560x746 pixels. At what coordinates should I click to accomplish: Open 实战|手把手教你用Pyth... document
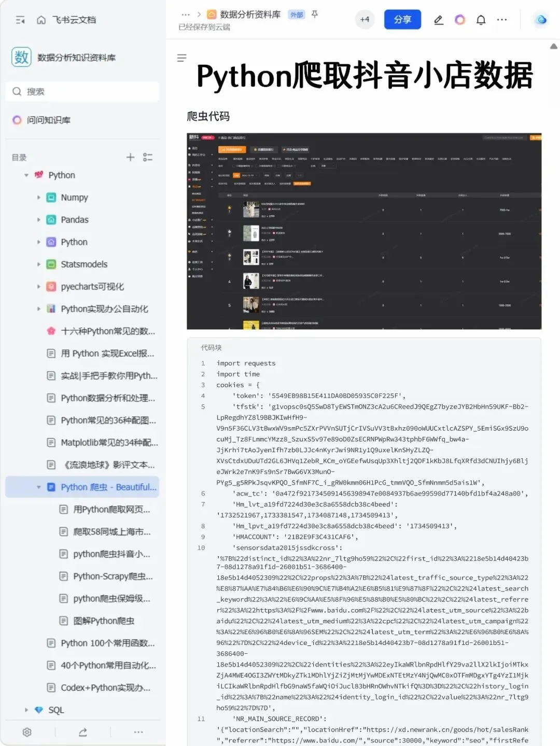click(109, 376)
